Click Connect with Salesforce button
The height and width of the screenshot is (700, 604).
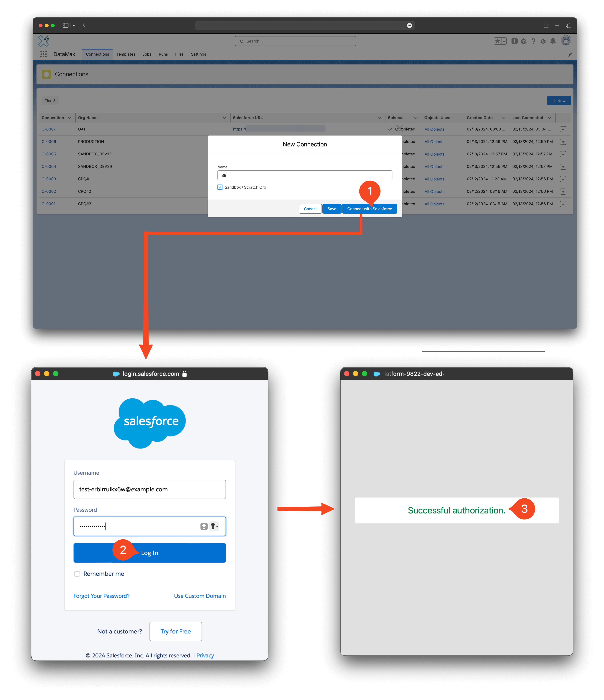[369, 209]
